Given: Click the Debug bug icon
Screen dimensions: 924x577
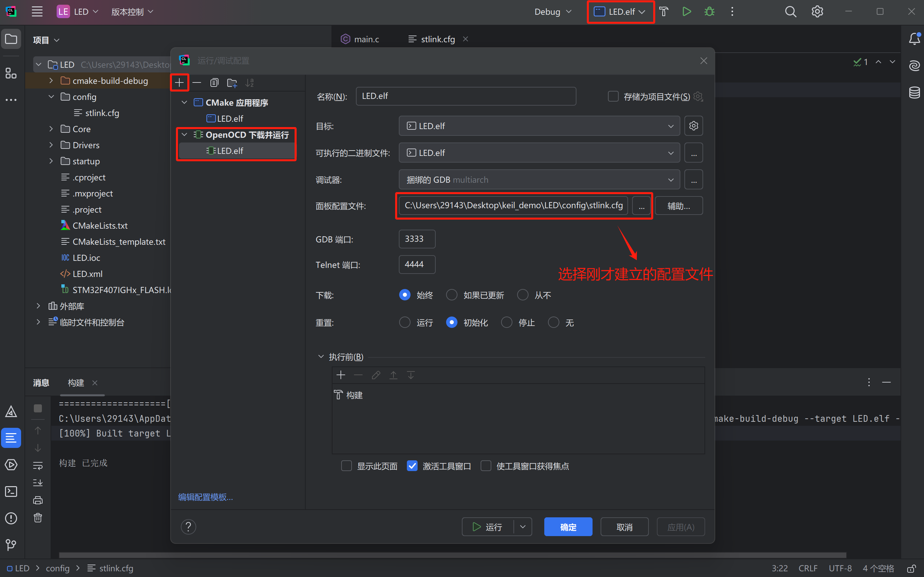Looking at the screenshot, I should coord(709,12).
